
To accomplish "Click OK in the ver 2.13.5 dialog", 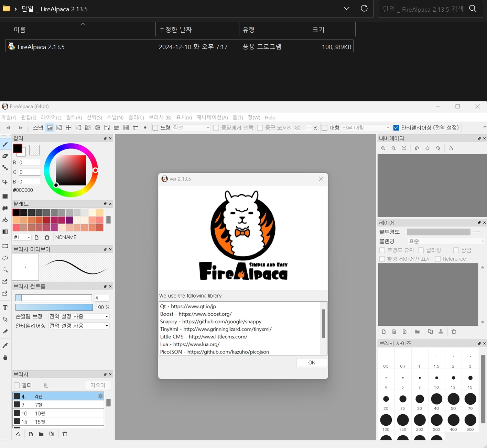I will pos(312,362).
